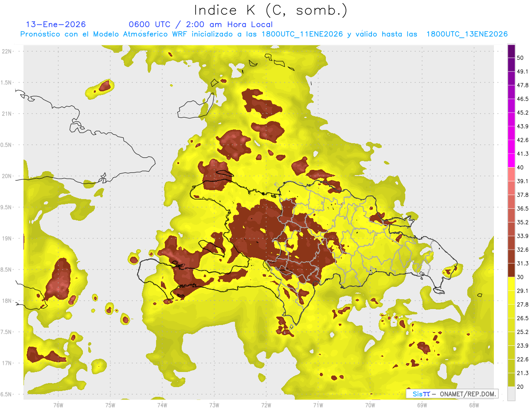Click the 'SisTT - ONAMET/REP.DOM.' credit box
Screen dimensions: 532x411
pyautogui.click(x=452, y=394)
